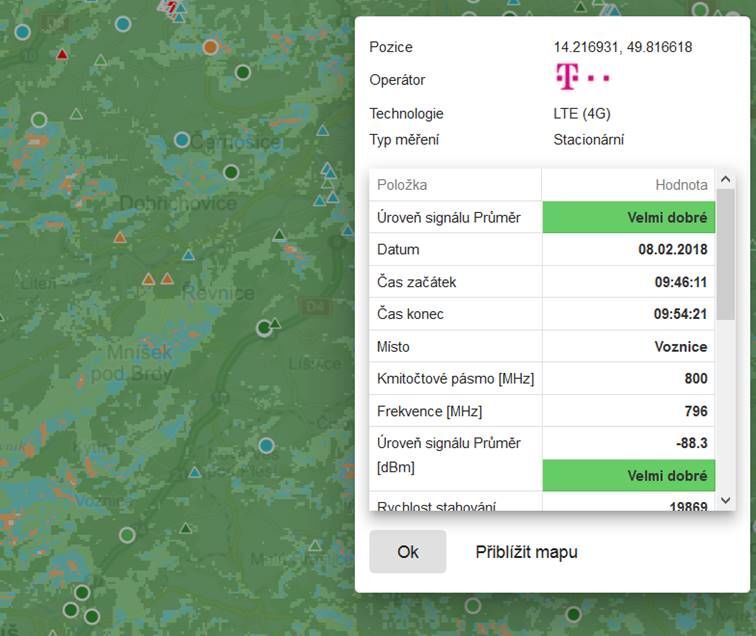Viewport: 756px width, 636px height.
Task: Click the orange circle map marker
Action: [210, 46]
